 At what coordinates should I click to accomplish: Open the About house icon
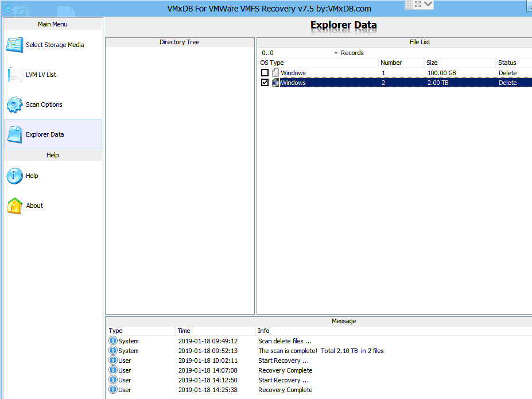(x=14, y=206)
